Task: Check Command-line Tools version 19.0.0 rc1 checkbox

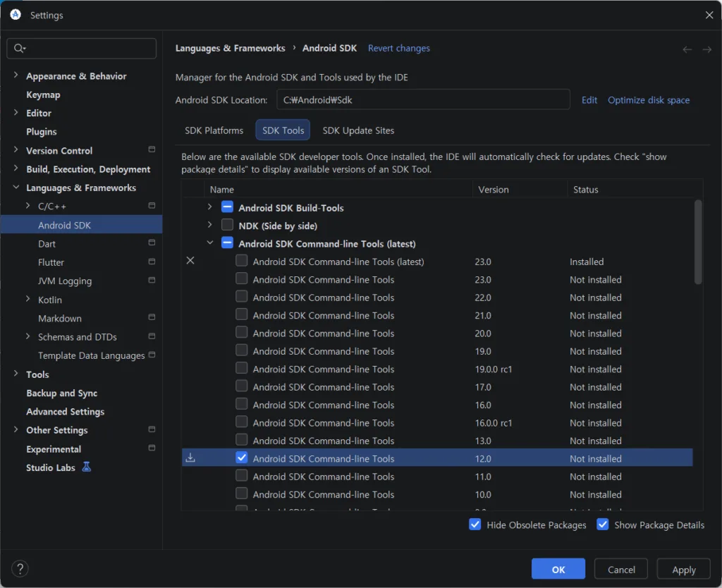Action: pos(241,368)
